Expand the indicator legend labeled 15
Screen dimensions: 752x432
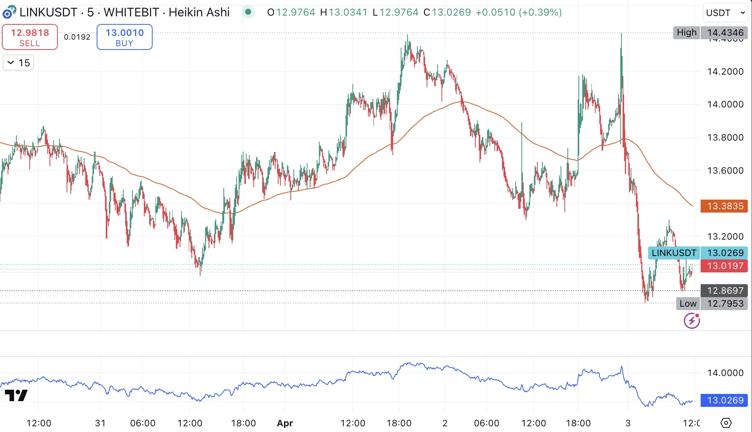point(18,63)
